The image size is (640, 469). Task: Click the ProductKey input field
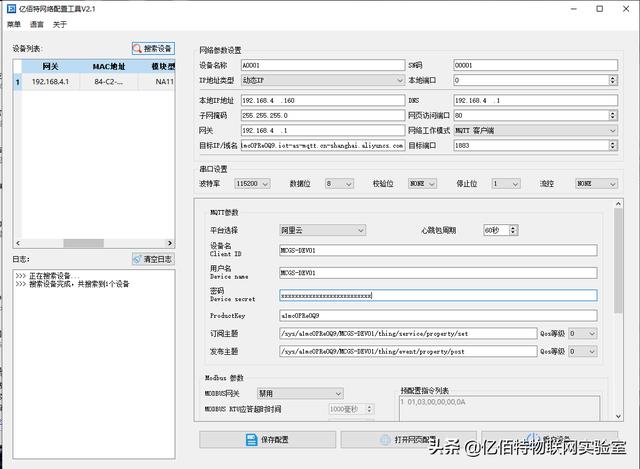point(438,316)
